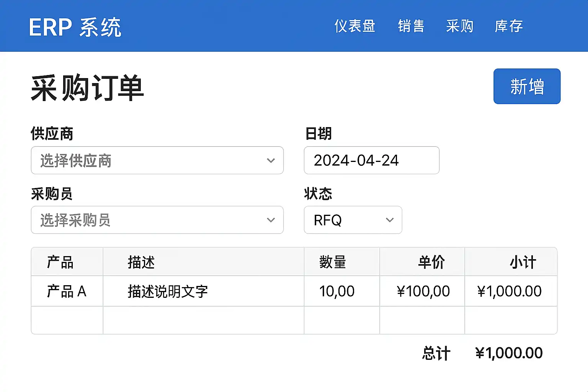Go to the 销售 menu item
This screenshot has height=392, width=588.
411,26
